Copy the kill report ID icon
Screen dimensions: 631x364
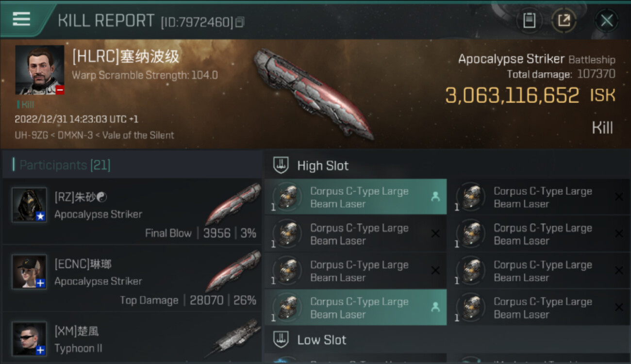pyautogui.click(x=240, y=22)
